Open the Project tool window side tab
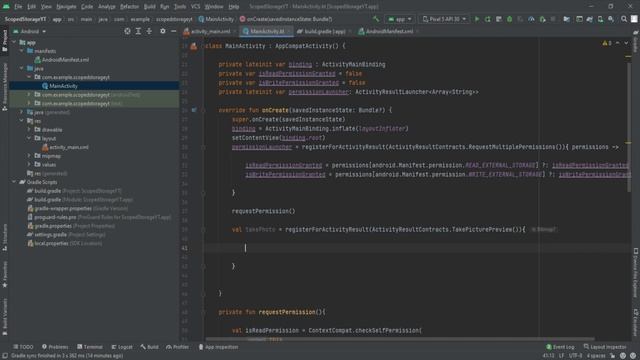 [4, 41]
